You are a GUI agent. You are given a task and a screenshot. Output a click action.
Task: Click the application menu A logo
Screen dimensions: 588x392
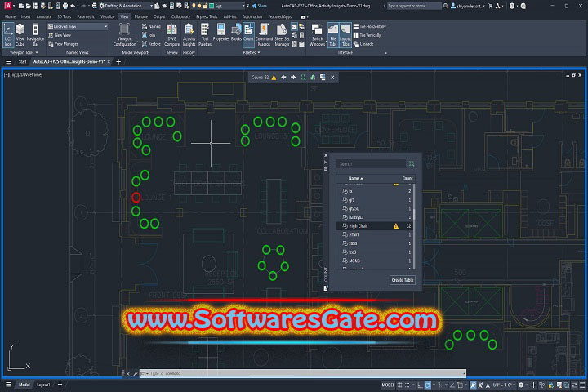pyautogui.click(x=8, y=6)
